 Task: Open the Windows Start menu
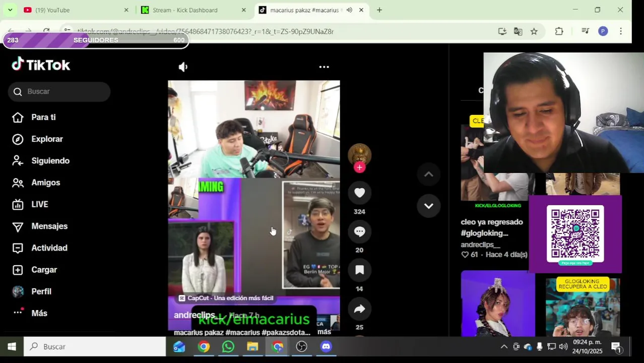pyautogui.click(x=12, y=346)
